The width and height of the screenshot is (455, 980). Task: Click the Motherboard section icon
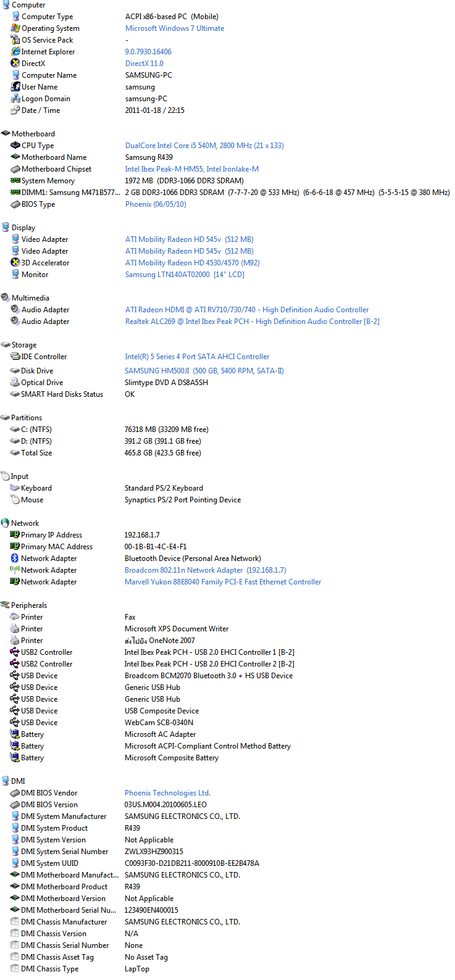pos(6,134)
